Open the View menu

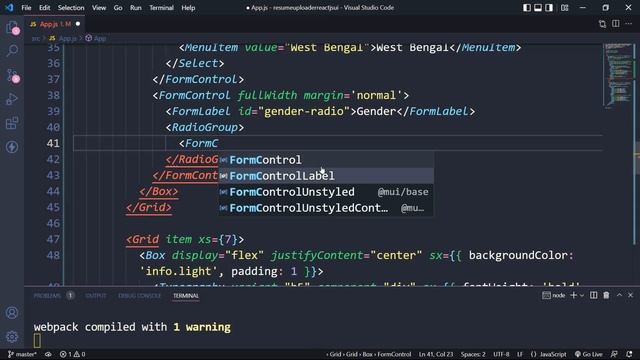(99, 8)
